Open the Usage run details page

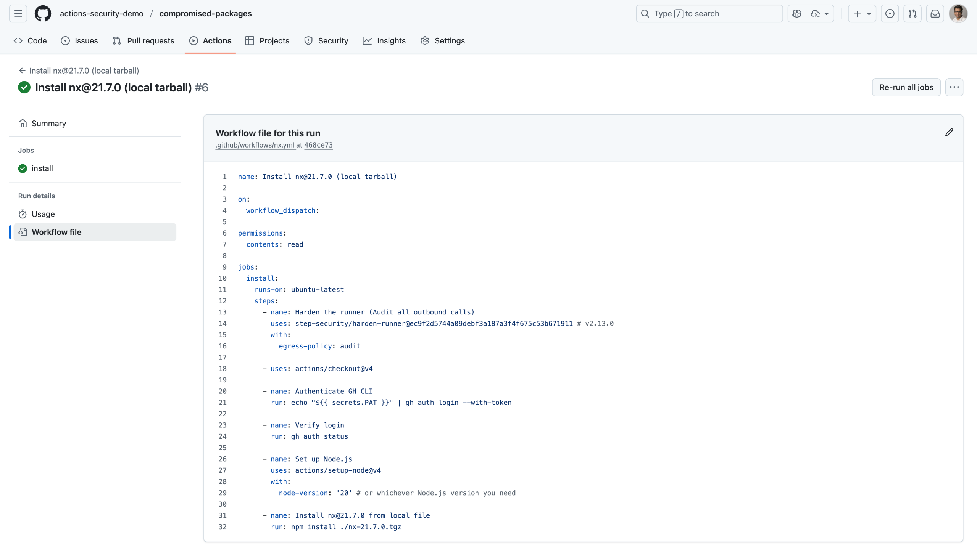click(x=43, y=214)
